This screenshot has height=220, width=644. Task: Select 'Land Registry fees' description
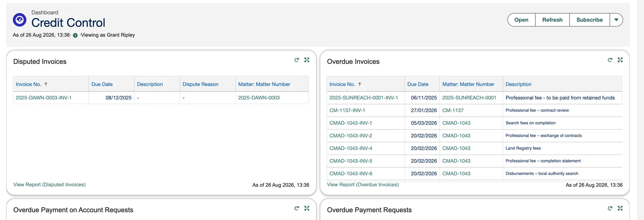[x=523, y=148]
